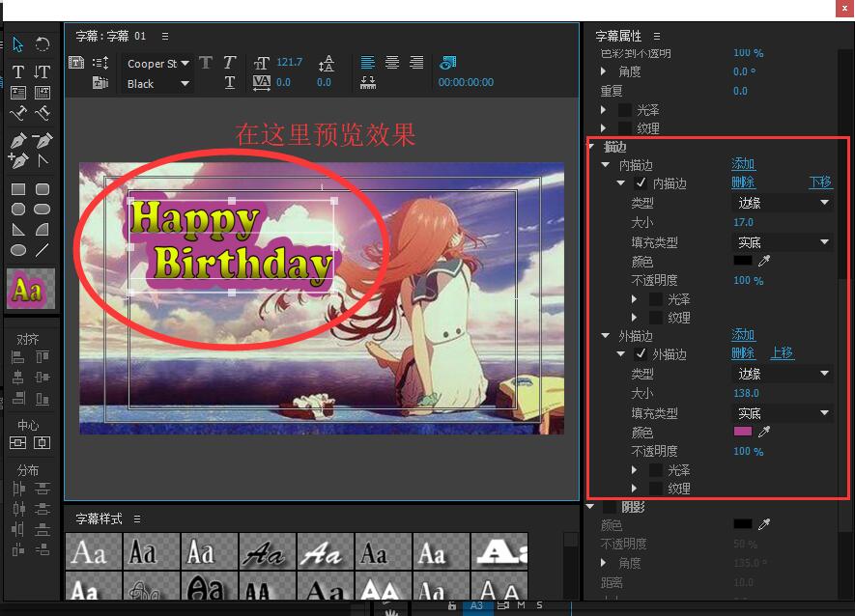Viewport: 855px width, 616px height.
Task: Select the Line tool
Action: click(42, 250)
